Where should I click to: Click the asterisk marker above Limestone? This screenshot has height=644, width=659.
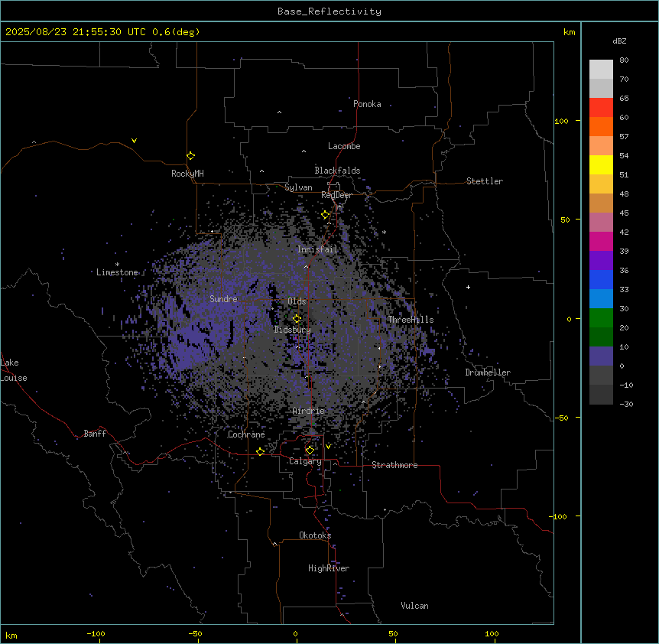point(117,265)
